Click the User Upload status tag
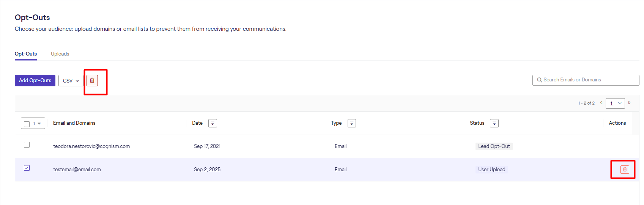 tap(491, 170)
